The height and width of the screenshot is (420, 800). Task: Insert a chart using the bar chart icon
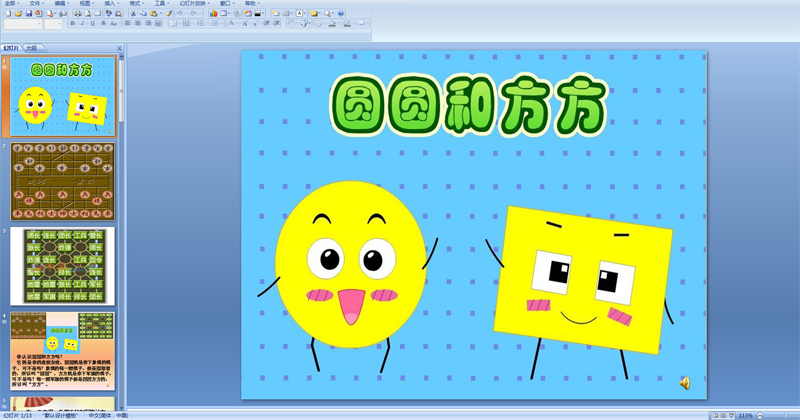point(213,14)
